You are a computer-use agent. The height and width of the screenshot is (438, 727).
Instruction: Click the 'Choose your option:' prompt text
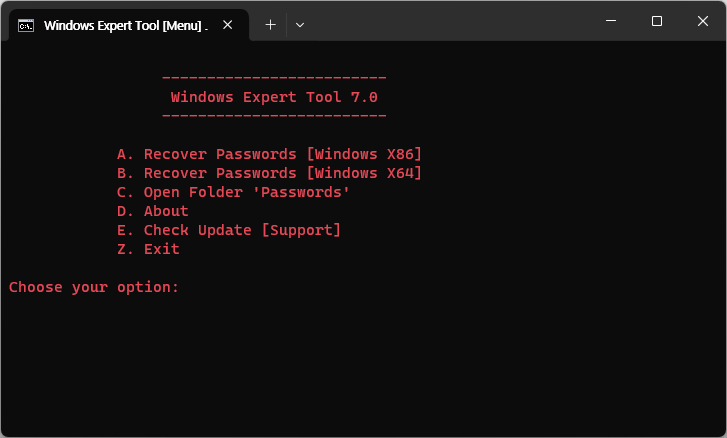[x=94, y=287]
